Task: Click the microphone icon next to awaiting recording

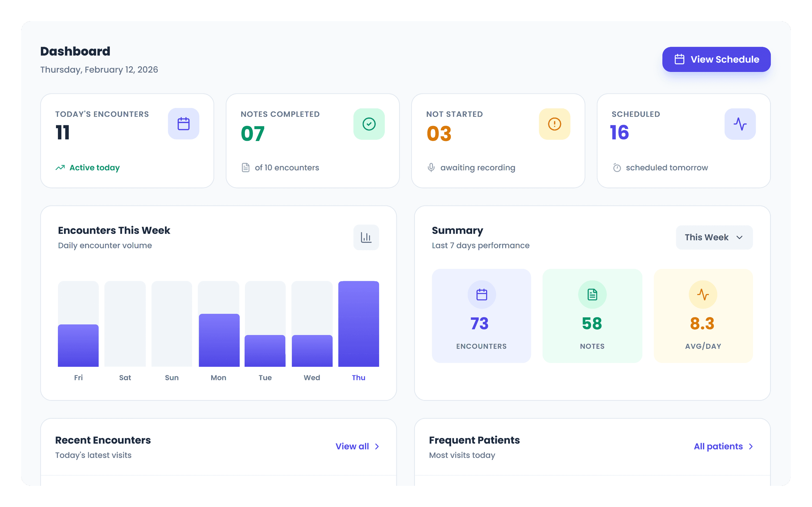Action: [x=431, y=168]
